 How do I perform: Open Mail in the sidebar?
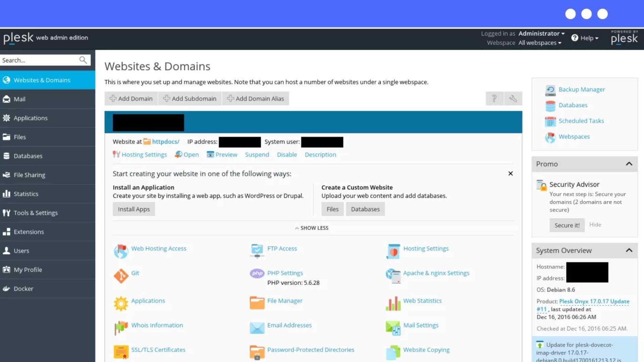coord(47,99)
